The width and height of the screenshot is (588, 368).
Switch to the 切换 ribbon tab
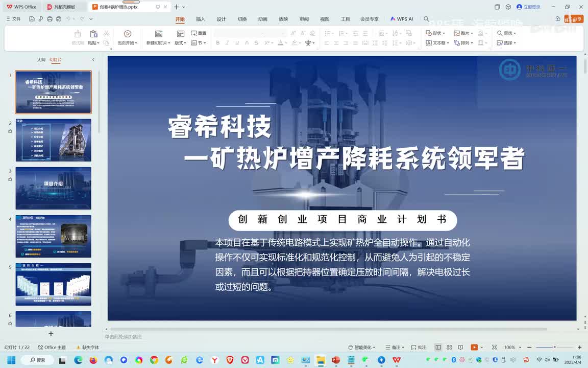(x=242, y=19)
